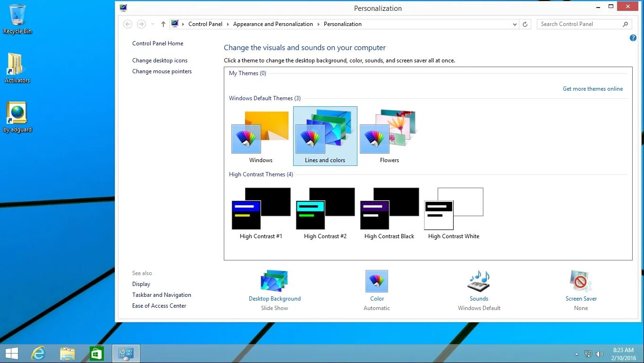Refresh the Personalization page
This screenshot has height=363, width=644.
coord(525,24)
